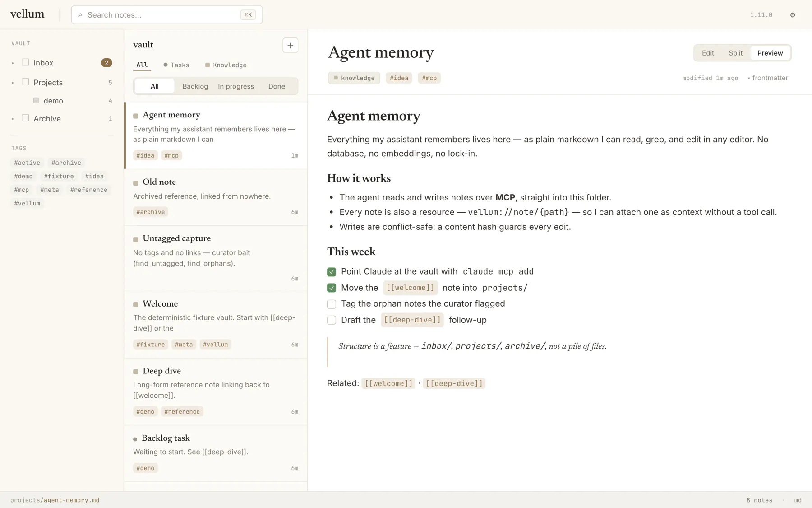Filter by #idea tag in sidebar
The height and width of the screenshot is (508, 812).
pos(94,176)
